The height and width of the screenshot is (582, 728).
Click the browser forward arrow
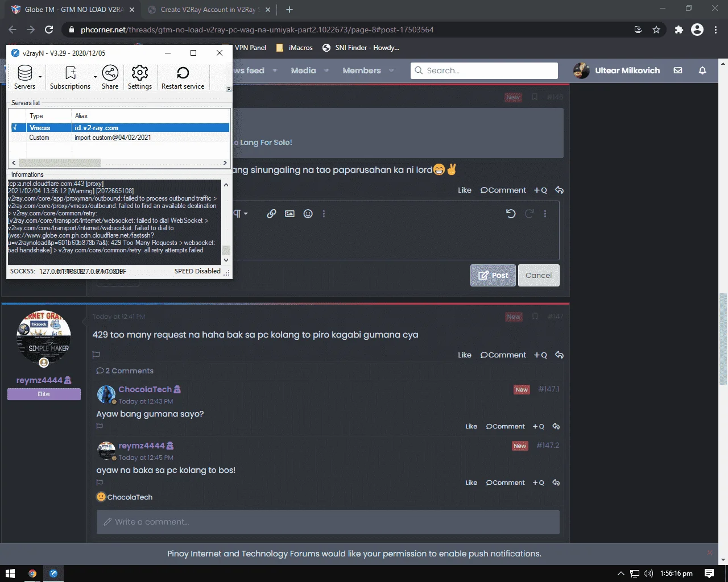click(31, 30)
